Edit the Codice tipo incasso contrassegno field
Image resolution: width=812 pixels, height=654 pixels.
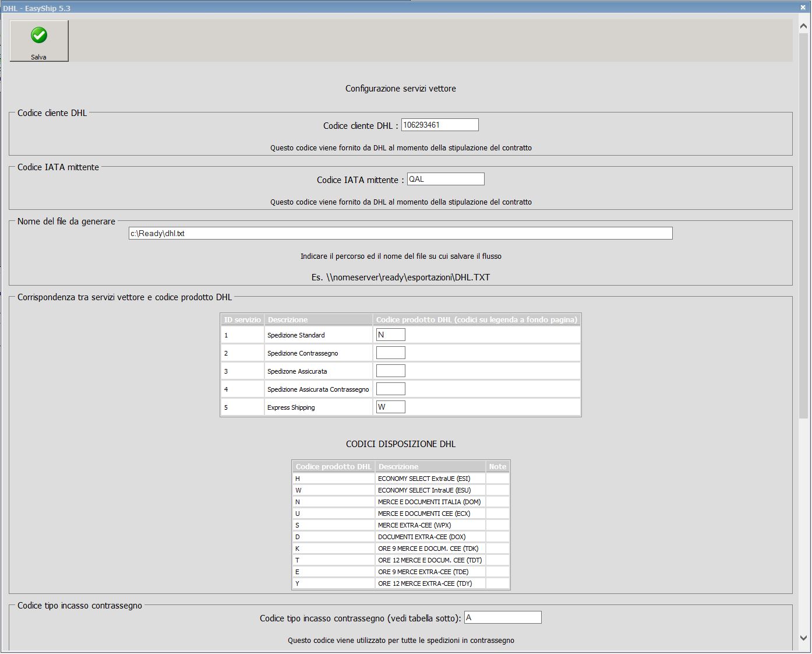pyautogui.click(x=503, y=617)
